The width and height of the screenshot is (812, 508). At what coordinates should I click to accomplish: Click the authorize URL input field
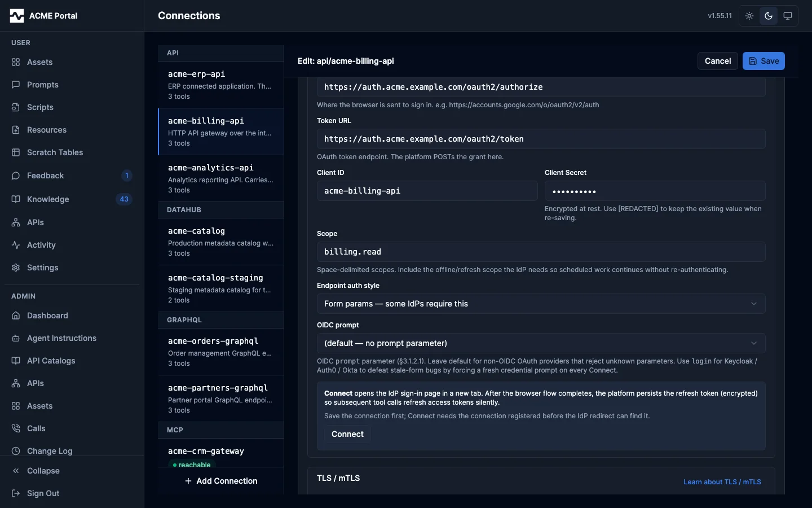click(541, 87)
